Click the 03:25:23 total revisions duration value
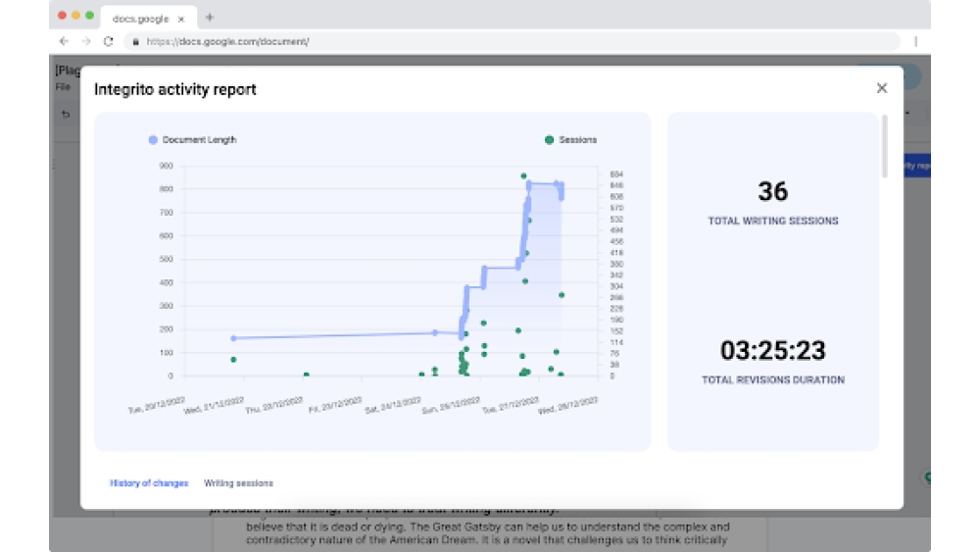Screen dimensions: 980x552 772,350
